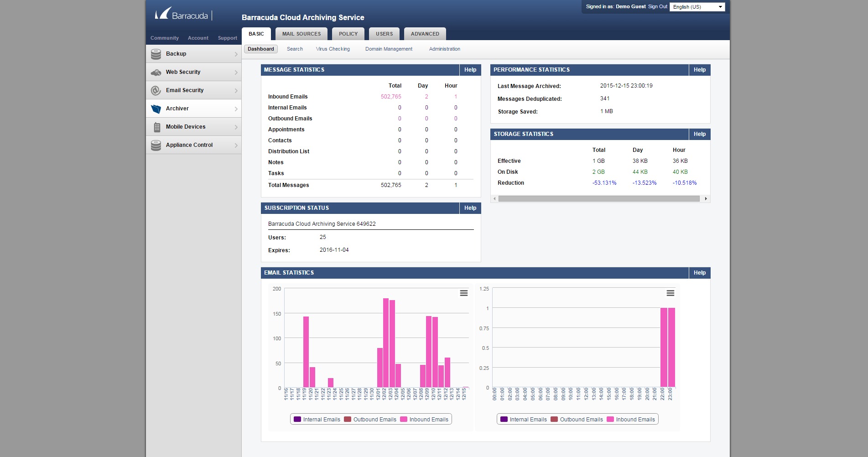Switch to the MAIL SOURCES tab
Viewport: 868px width, 457px height.
pyautogui.click(x=301, y=34)
